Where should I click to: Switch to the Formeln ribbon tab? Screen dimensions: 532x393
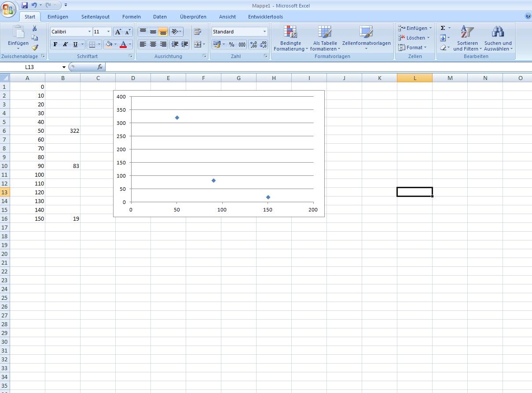point(132,17)
